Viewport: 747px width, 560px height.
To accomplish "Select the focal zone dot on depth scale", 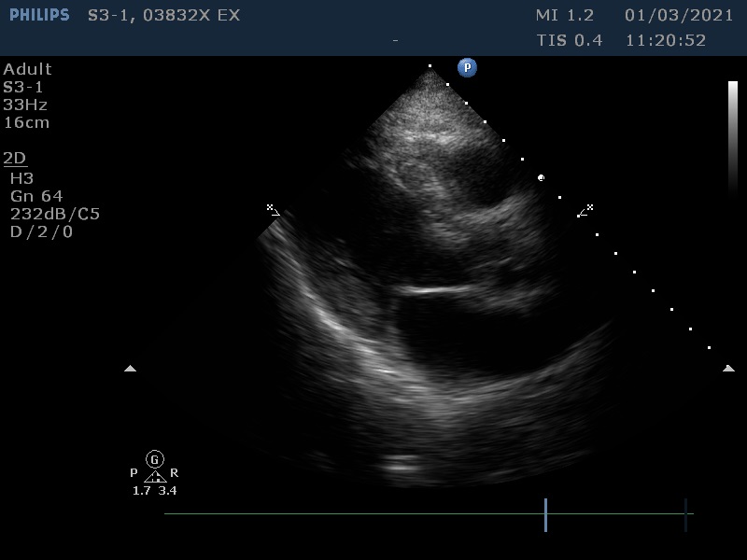I will coord(541,177).
